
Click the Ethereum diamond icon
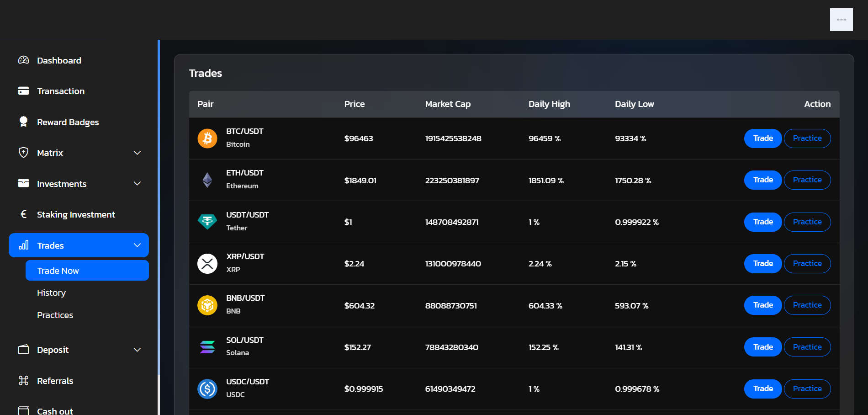pos(207,180)
